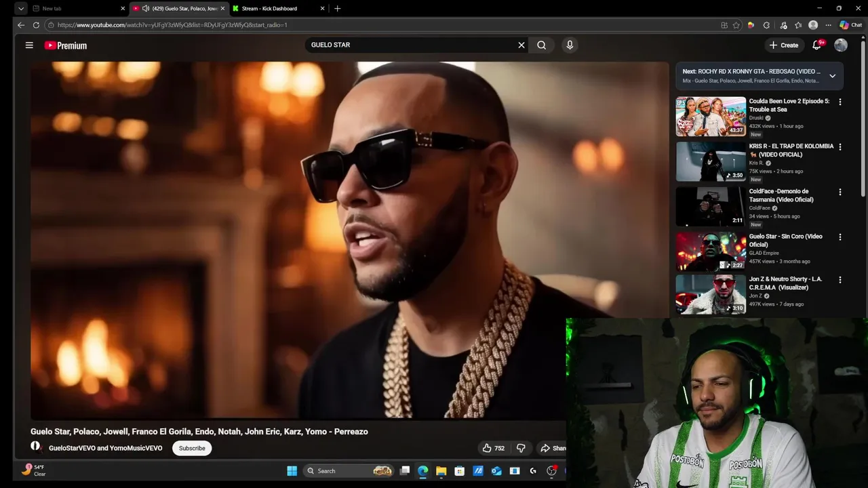Open the YouTube hamburger guide menu
The height and width of the screenshot is (488, 868).
pos(29,45)
